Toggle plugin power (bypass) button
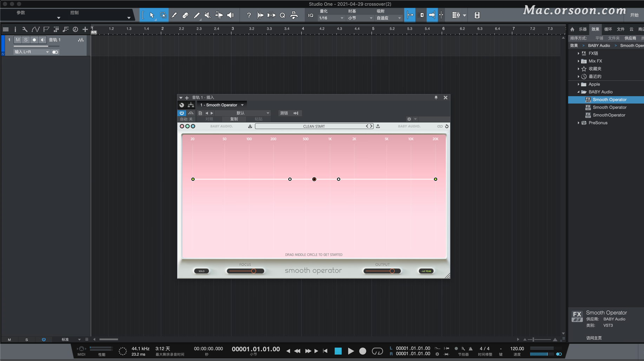This screenshot has width=644, height=361. point(182,113)
